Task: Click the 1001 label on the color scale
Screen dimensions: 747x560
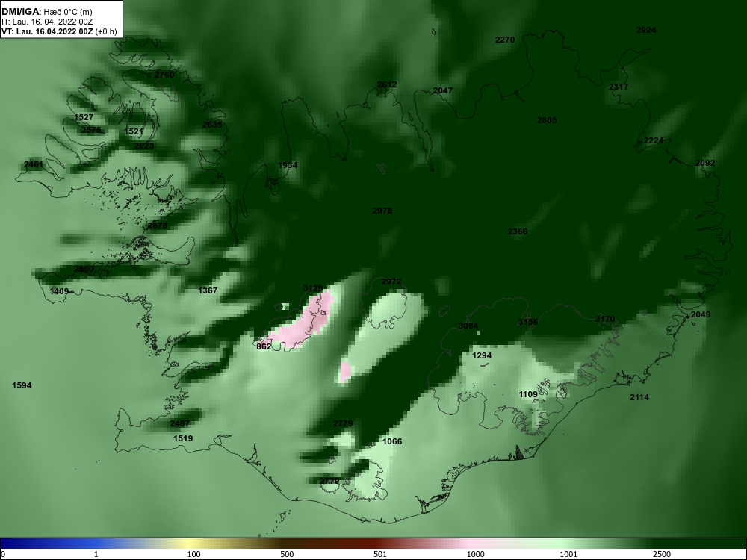Action: click(568, 554)
